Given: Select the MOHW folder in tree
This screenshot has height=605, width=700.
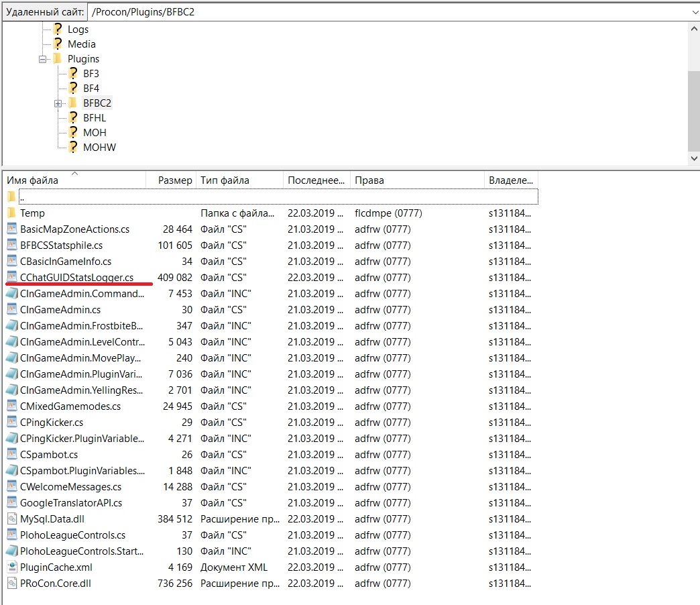Looking at the screenshot, I should (99, 148).
